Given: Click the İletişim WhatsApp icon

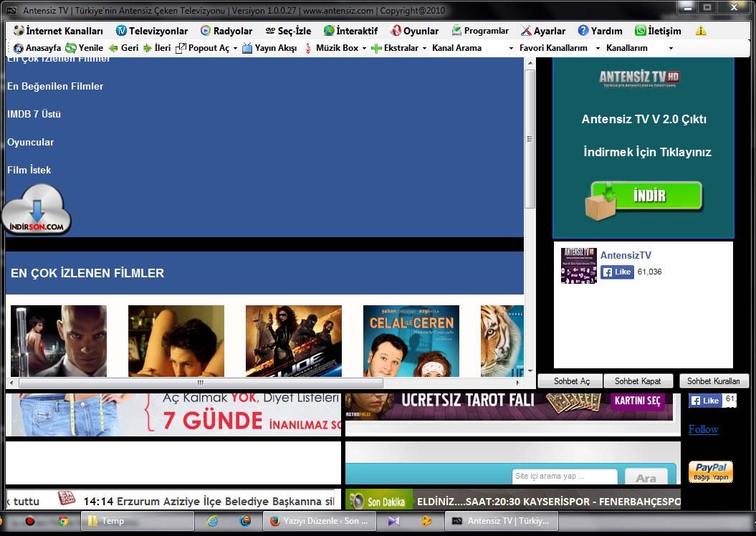Looking at the screenshot, I should click(x=641, y=31).
